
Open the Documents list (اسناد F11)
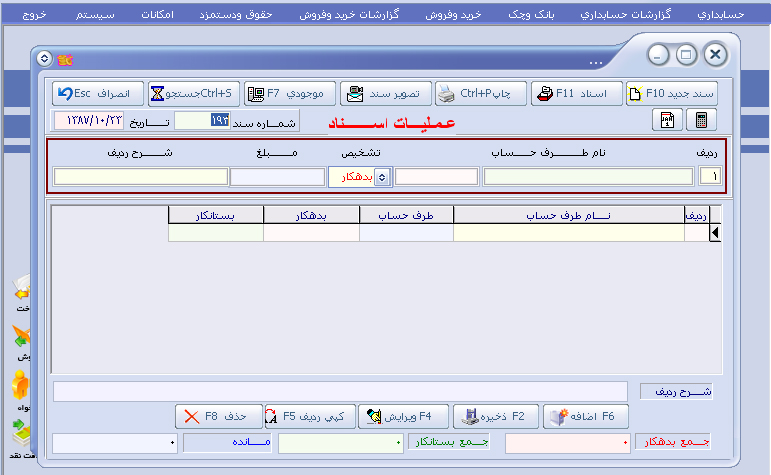576,94
